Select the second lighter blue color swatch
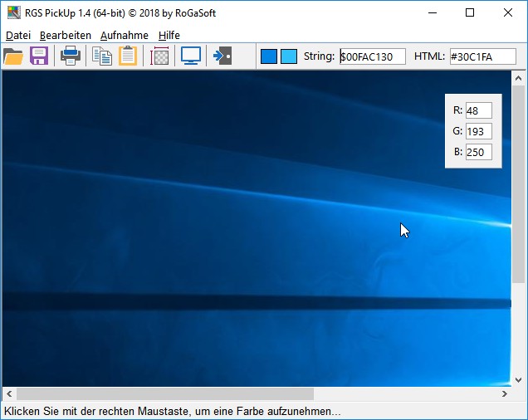The image size is (528, 420). (288, 56)
